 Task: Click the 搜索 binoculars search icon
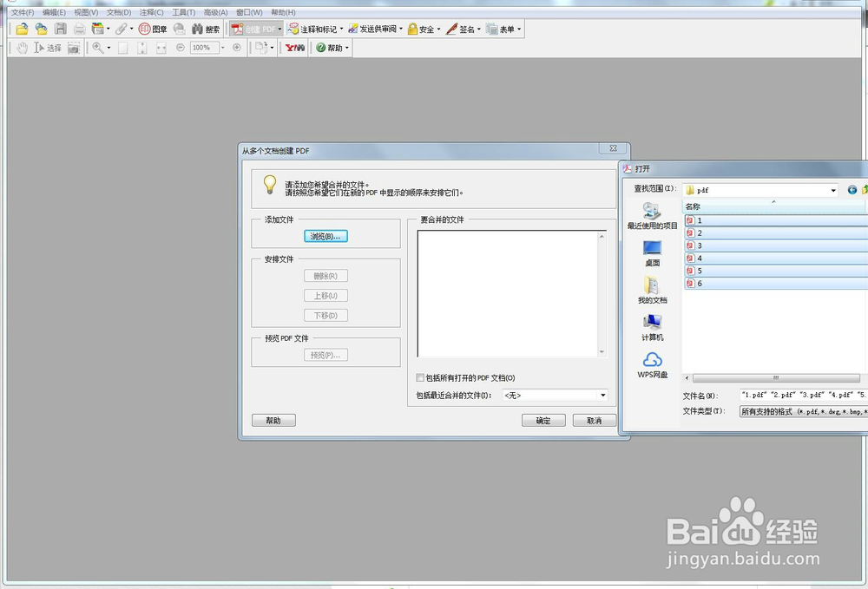tap(206, 29)
